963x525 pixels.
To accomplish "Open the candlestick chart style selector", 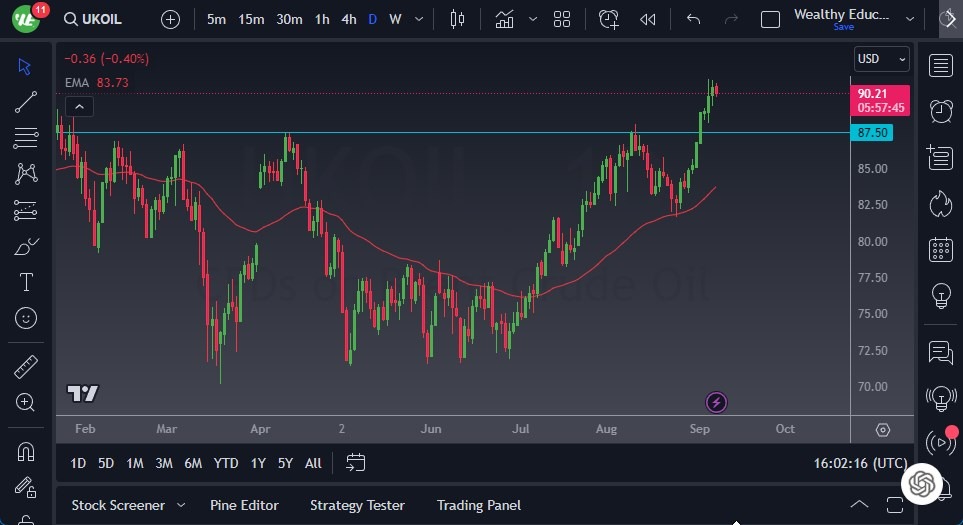I will point(458,19).
